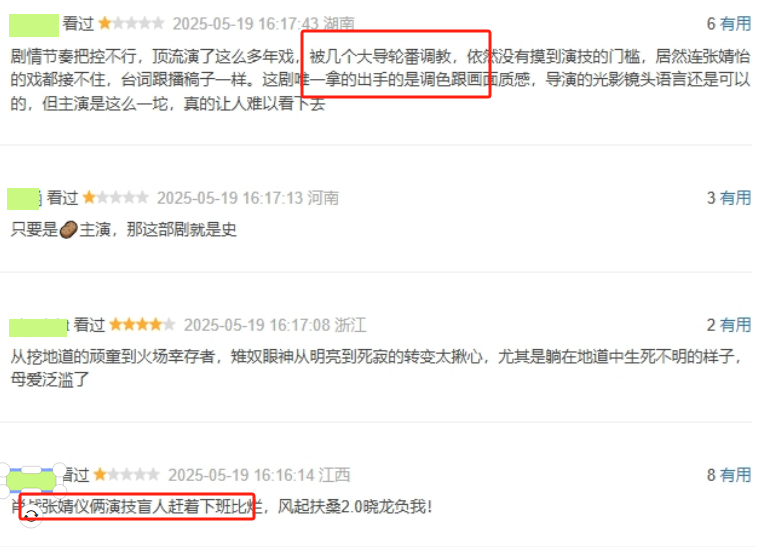Click the 看过 label of the Henan review
757x547 pixels.
(63, 197)
